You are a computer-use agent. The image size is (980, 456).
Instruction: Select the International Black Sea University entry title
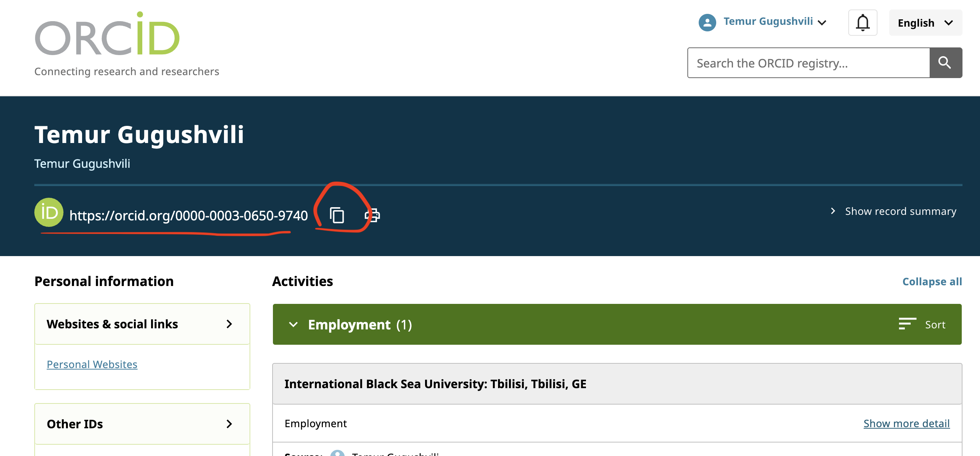[x=435, y=384]
